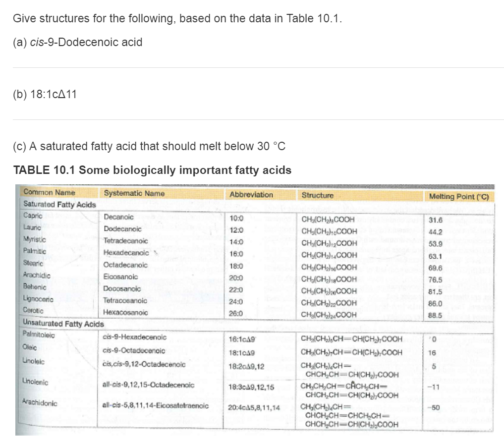Select the question text for part (a)

pyautogui.click(x=77, y=42)
